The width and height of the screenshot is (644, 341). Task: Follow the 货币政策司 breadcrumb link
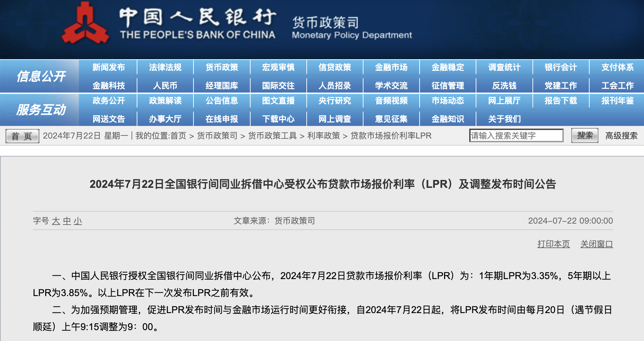(217, 136)
